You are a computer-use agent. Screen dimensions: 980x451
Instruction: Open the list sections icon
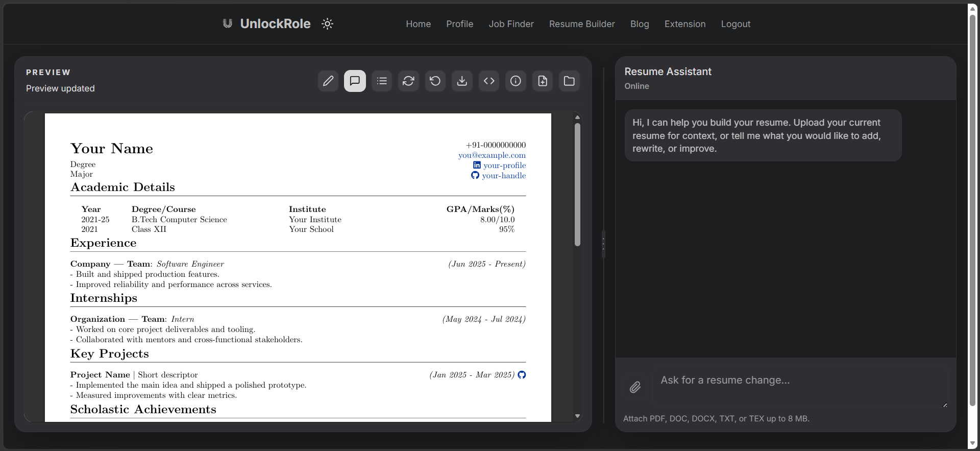tap(382, 81)
